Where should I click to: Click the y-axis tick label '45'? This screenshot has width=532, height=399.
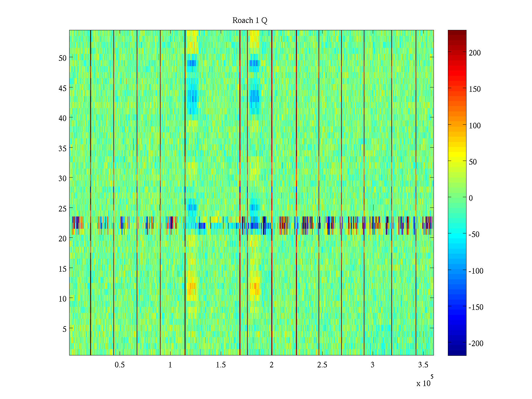pyautogui.click(x=63, y=88)
